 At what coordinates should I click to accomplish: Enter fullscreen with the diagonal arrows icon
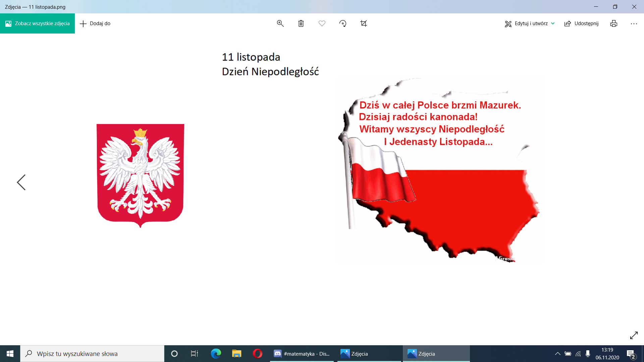pyautogui.click(x=634, y=335)
